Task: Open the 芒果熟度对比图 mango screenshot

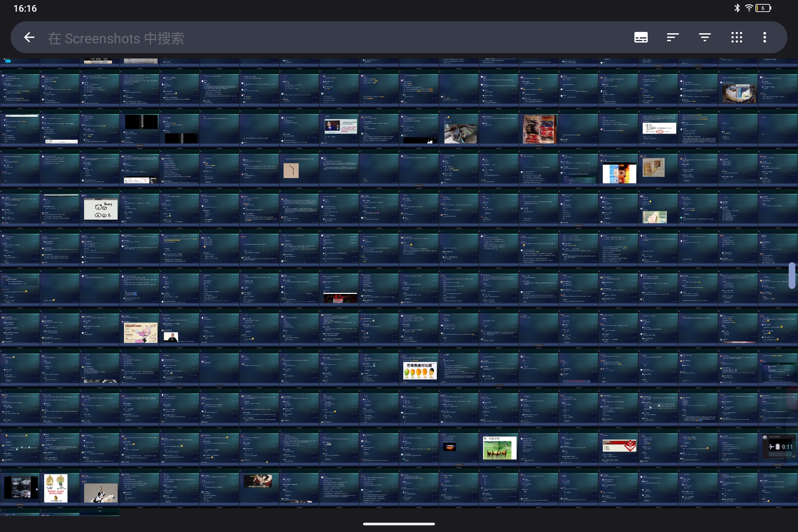Action: (x=419, y=368)
